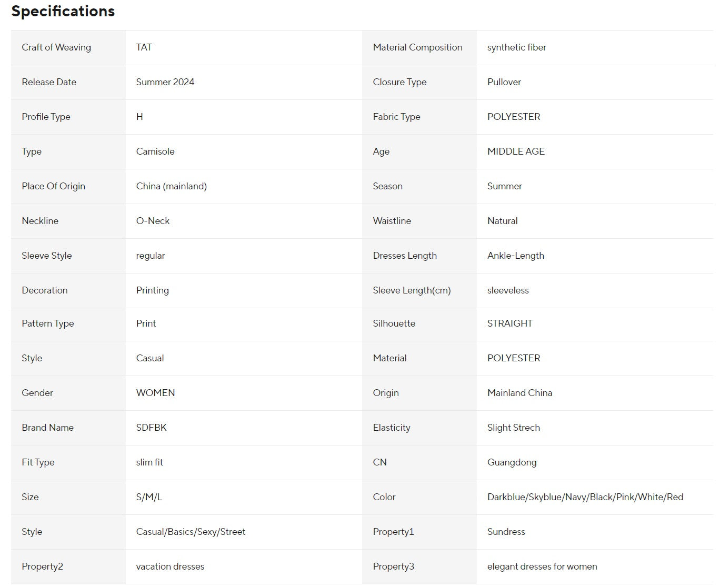Click the "elegant dresses for women" value
Screen dimensions: 720x588
click(542, 566)
